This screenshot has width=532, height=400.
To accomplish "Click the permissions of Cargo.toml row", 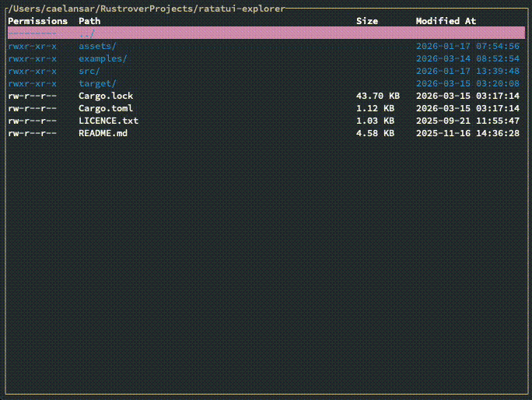I will pos(32,108).
